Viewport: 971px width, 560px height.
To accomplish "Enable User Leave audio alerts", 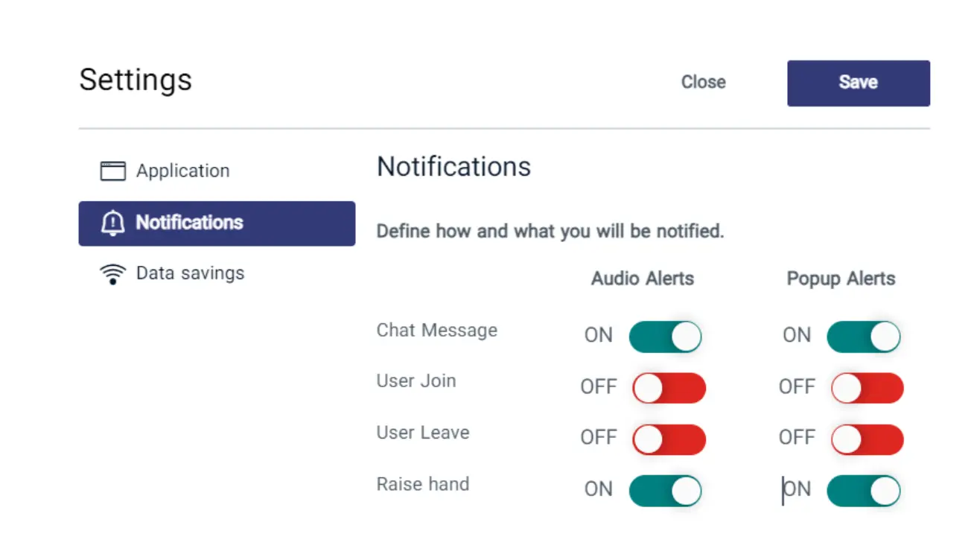I will tap(668, 439).
